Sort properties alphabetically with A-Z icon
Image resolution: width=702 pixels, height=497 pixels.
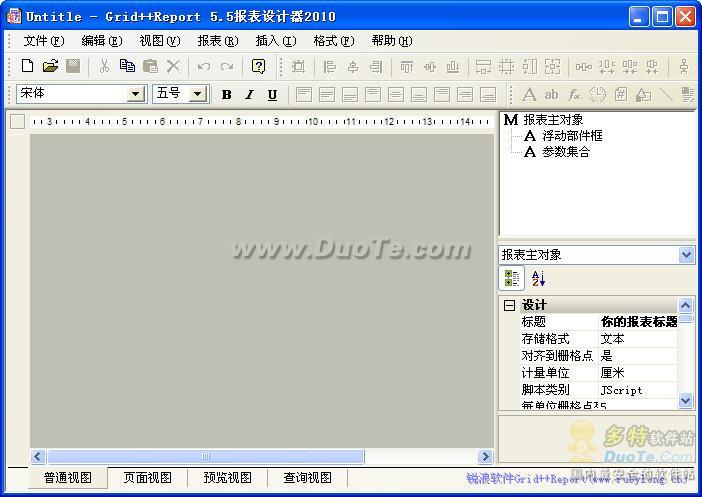point(538,279)
